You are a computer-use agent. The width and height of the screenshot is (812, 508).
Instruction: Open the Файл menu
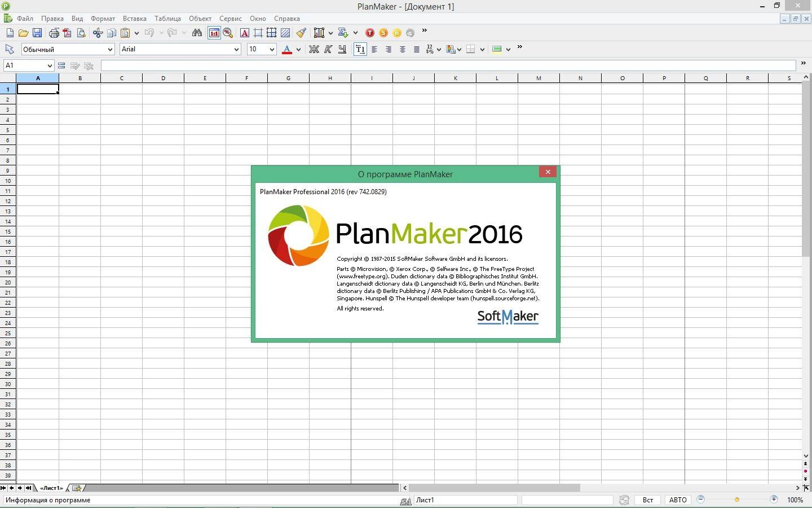pyautogui.click(x=25, y=19)
